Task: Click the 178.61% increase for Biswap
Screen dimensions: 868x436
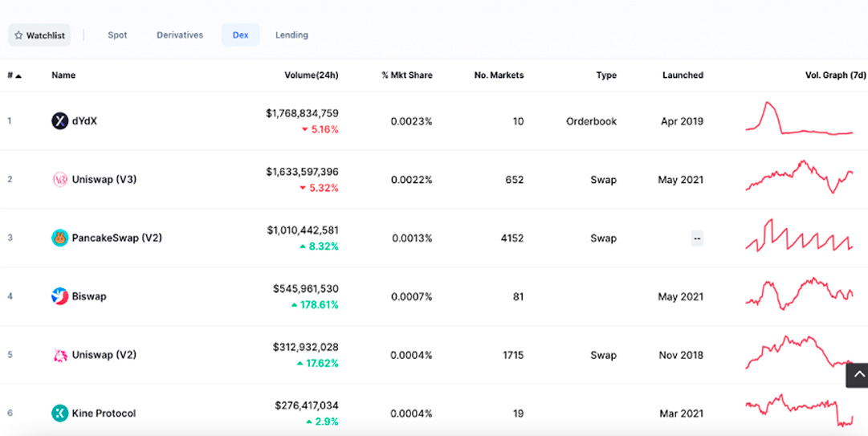Action: coord(315,305)
